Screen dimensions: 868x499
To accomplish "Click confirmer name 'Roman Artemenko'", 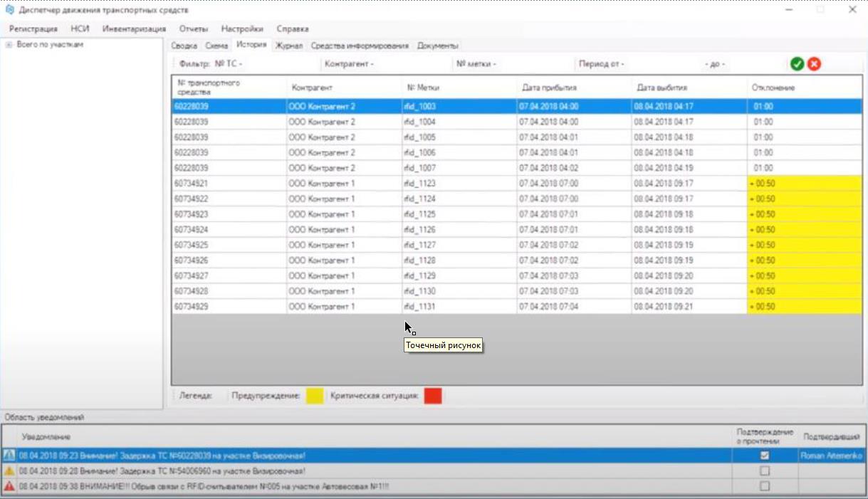I will [x=831, y=456].
